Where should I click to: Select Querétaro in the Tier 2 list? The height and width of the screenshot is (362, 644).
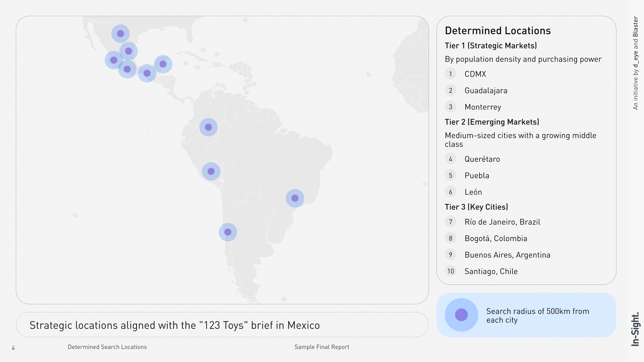pyautogui.click(x=482, y=159)
